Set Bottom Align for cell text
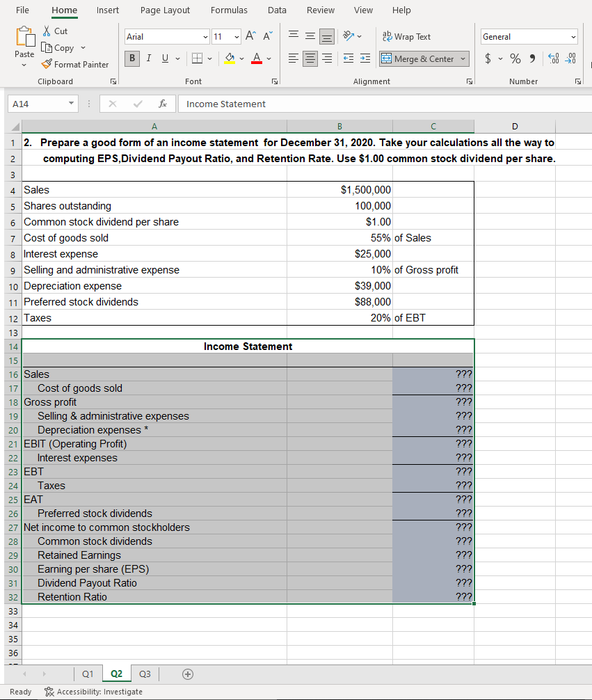The image size is (592, 700). point(327,36)
